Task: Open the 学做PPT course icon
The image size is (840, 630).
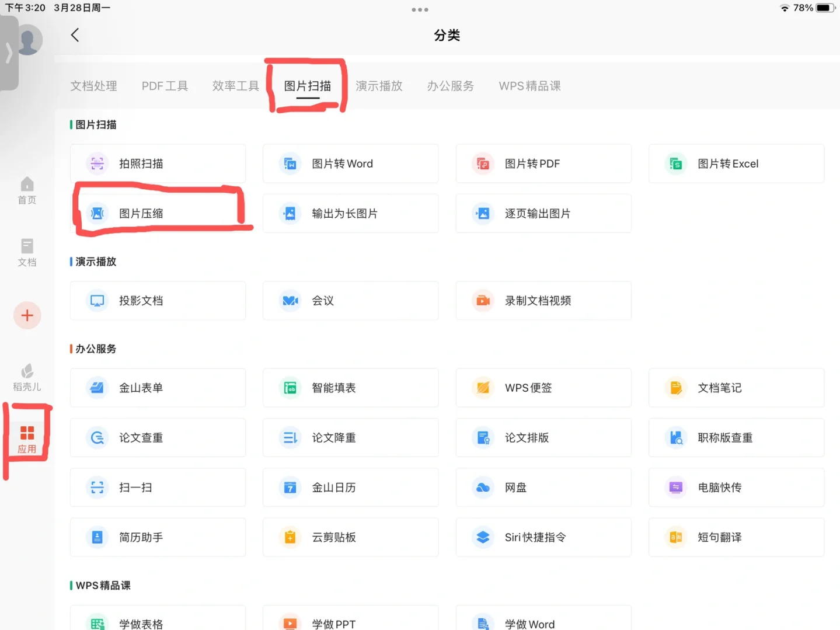Action: [x=290, y=622]
